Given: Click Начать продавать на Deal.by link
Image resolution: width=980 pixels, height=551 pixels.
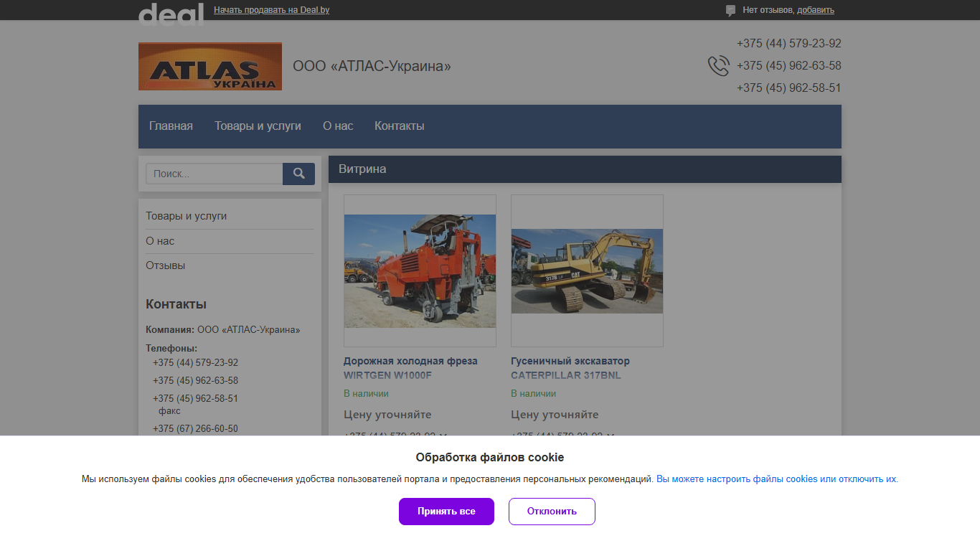Looking at the screenshot, I should click(x=272, y=10).
